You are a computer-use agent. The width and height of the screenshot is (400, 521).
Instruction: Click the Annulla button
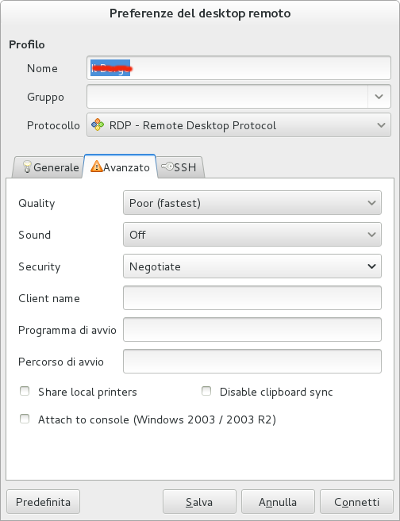click(x=278, y=502)
